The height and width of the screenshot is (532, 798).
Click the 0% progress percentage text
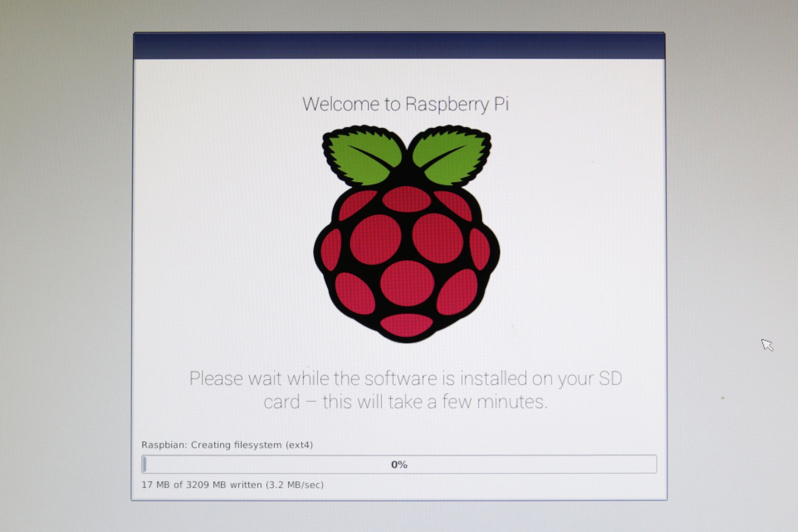[399, 465]
